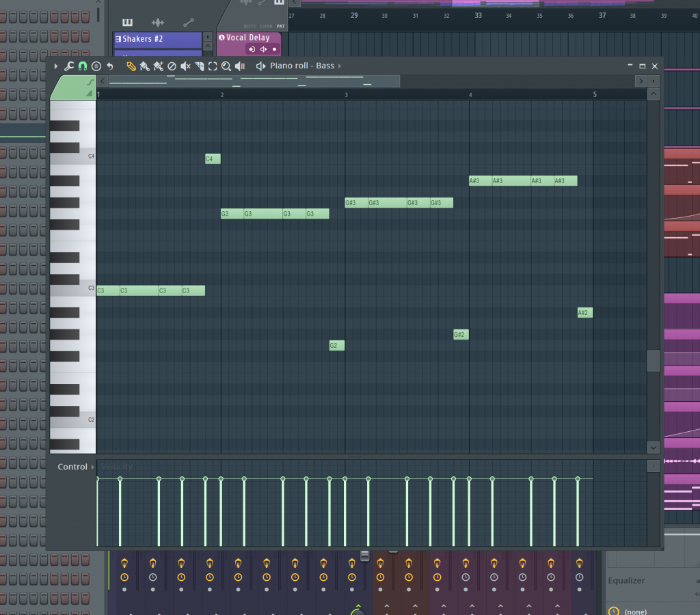This screenshot has width=700, height=615.
Task: Select the slide note tool (paperclip icon)
Action: click(131, 66)
